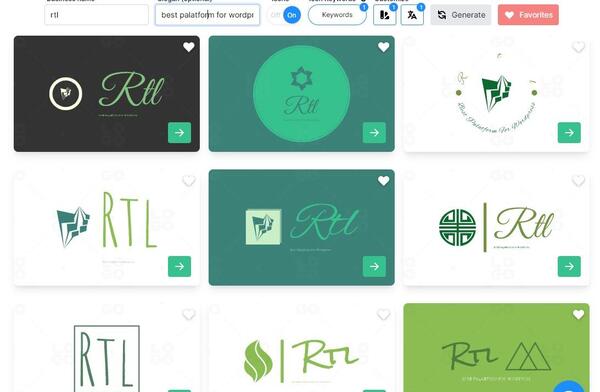Open the Keywords selector
This screenshot has height=392, width=600.
pos(337,15)
